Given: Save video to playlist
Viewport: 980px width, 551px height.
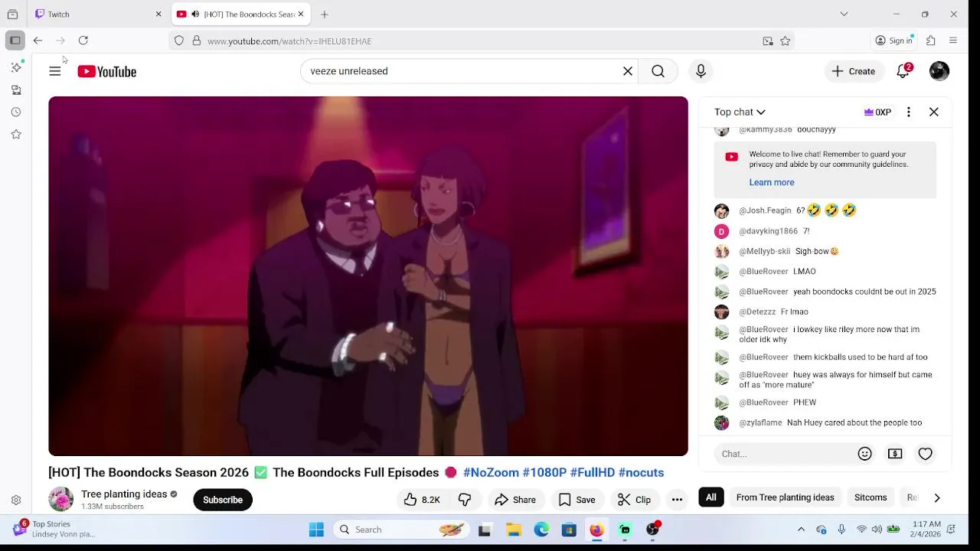Looking at the screenshot, I should (x=577, y=500).
